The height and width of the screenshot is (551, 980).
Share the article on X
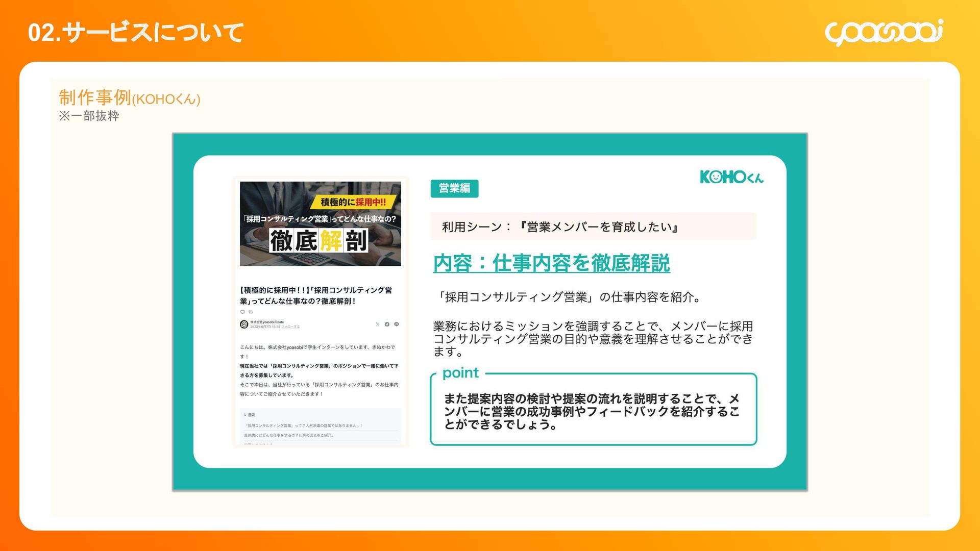click(x=377, y=324)
